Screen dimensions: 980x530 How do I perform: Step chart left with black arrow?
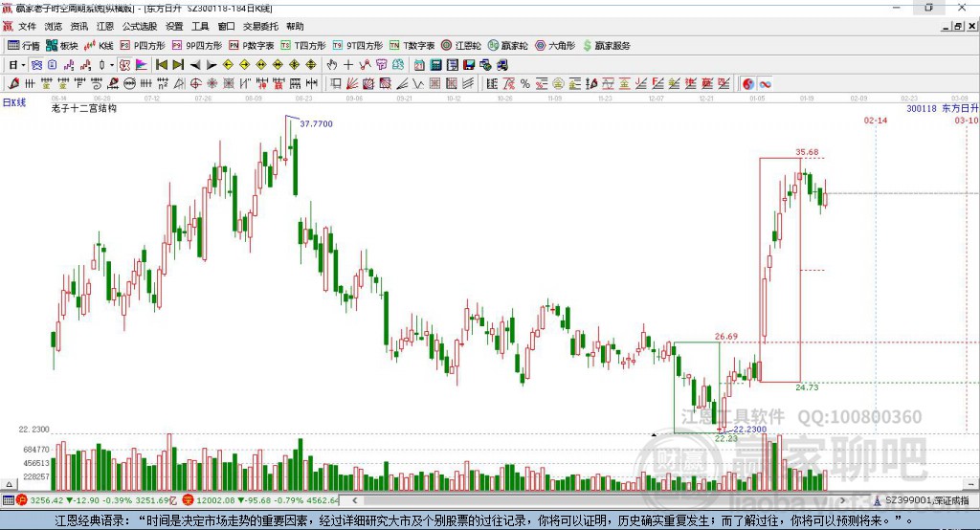point(195,65)
